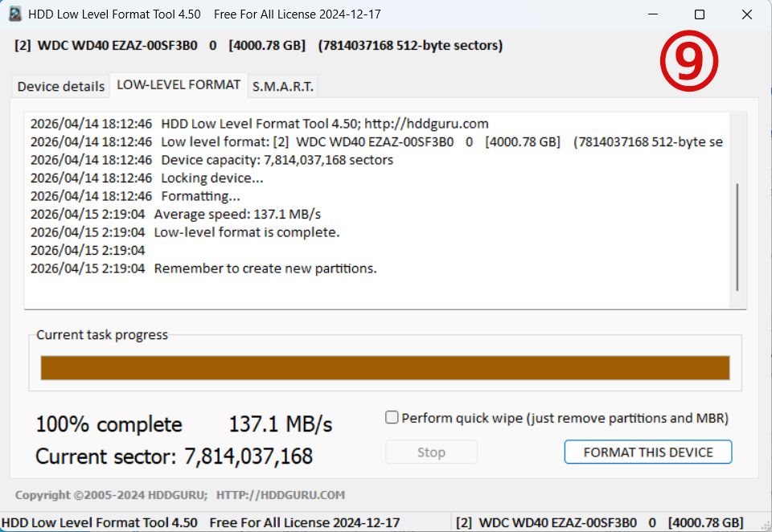Click the 'Current task progress' group label
The height and width of the screenshot is (532, 772).
tap(102, 334)
